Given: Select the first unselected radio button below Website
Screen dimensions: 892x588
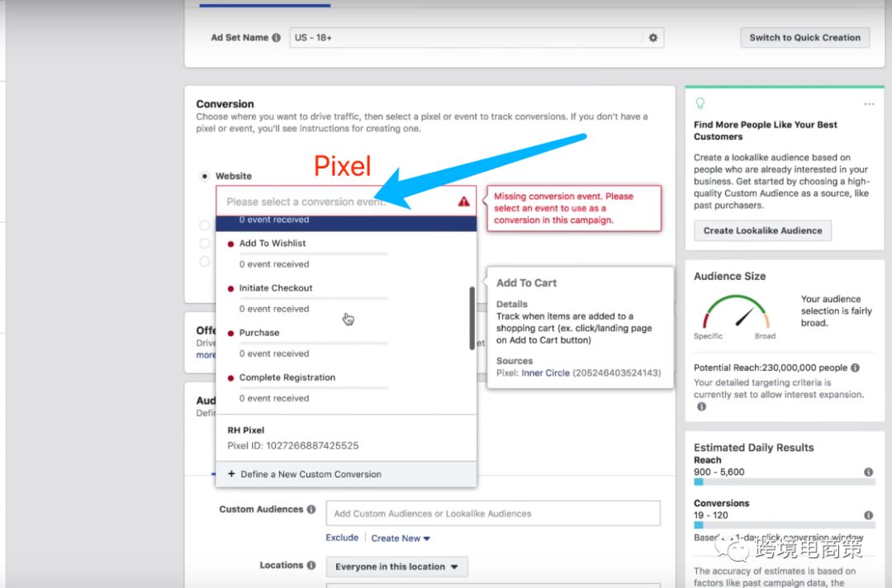Looking at the screenshot, I should 204,225.
